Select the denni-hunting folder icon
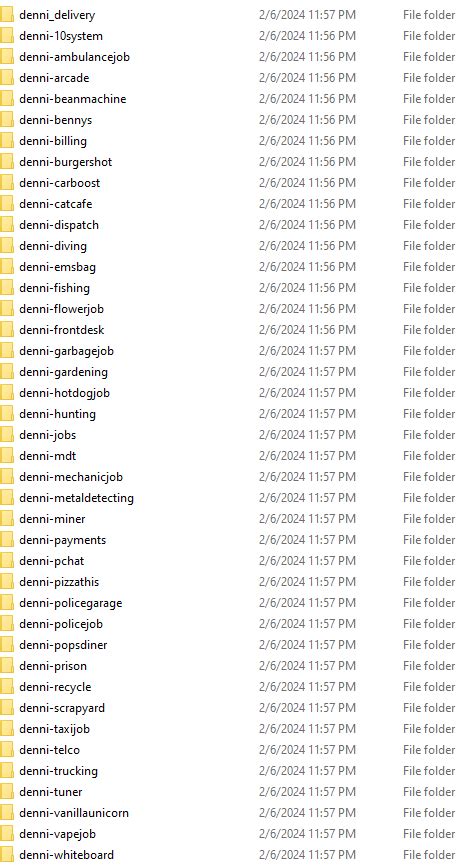 click(x=7, y=414)
